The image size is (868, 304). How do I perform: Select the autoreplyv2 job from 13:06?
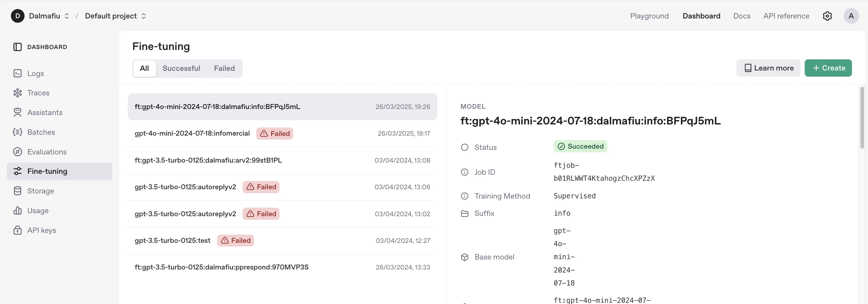coord(282,187)
